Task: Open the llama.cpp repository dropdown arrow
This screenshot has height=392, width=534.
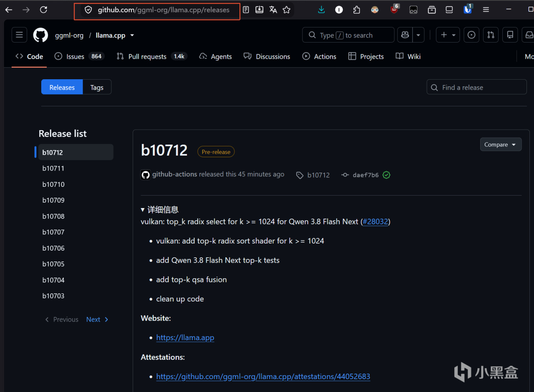Action: click(x=132, y=35)
